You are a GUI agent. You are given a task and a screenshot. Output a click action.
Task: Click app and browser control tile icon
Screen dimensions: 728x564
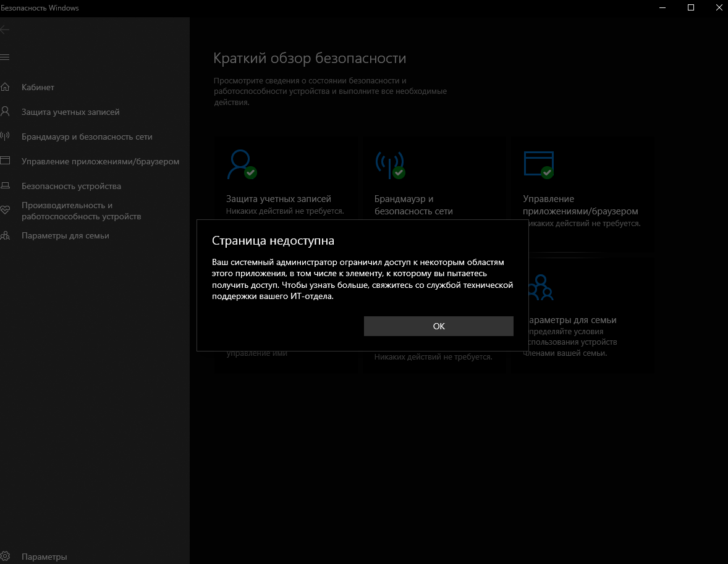(538, 165)
